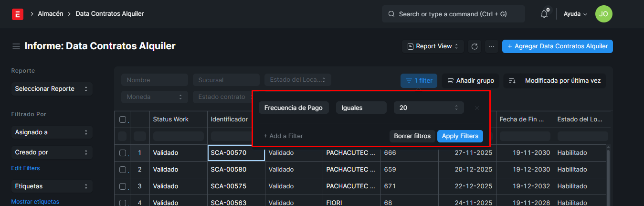Toggle the sidebar hamburger menu icon
Viewport: 644px width, 206px height.
16,46
